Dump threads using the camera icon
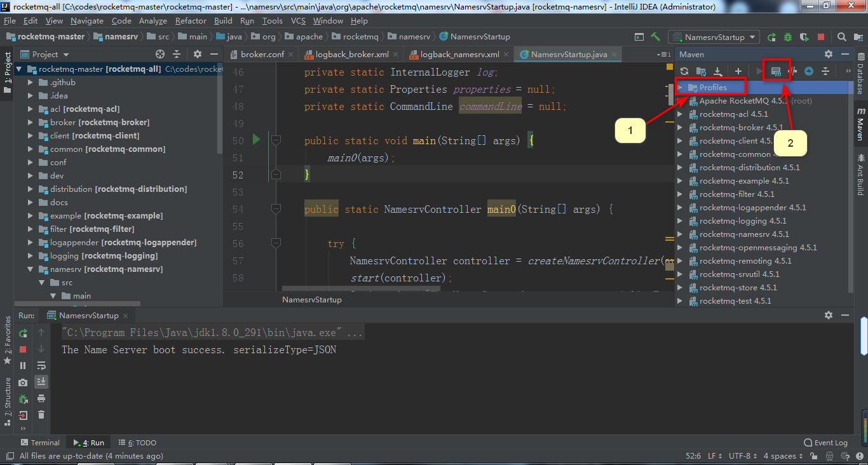 pos(23,382)
